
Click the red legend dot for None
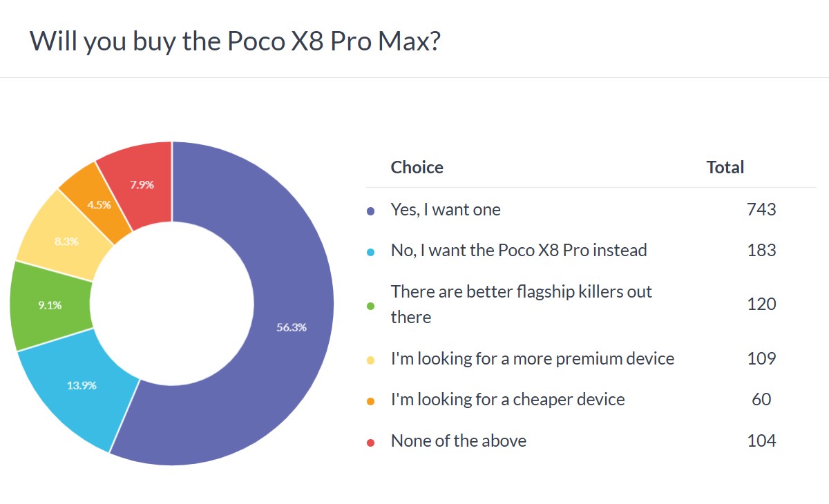371,442
